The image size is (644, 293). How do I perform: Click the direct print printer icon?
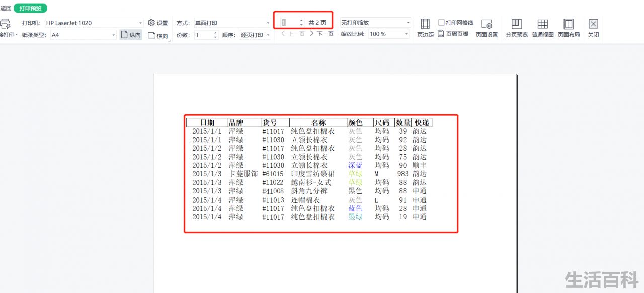[5, 23]
